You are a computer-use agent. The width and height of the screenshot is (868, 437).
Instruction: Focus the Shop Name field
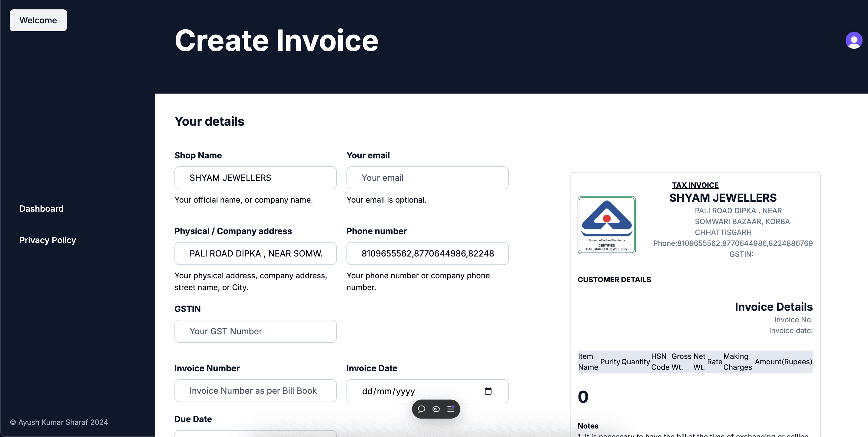255,177
